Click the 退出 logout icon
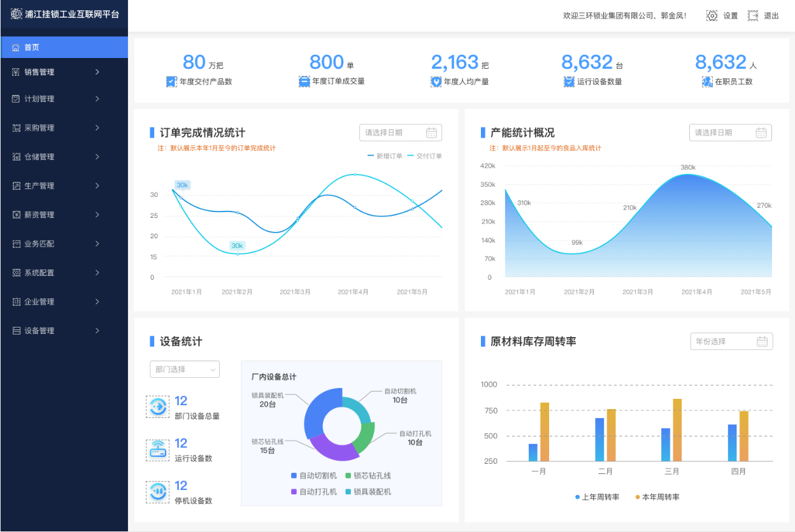The image size is (795, 532). click(x=753, y=16)
